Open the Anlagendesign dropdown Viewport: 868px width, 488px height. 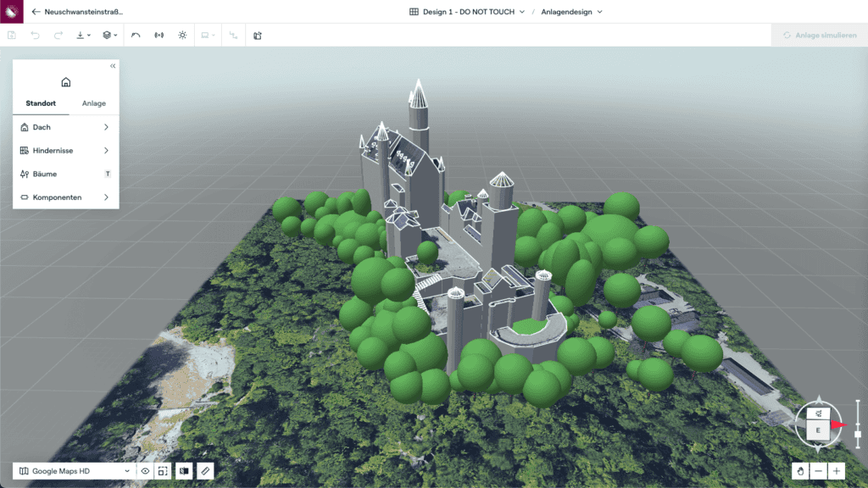click(x=572, y=12)
